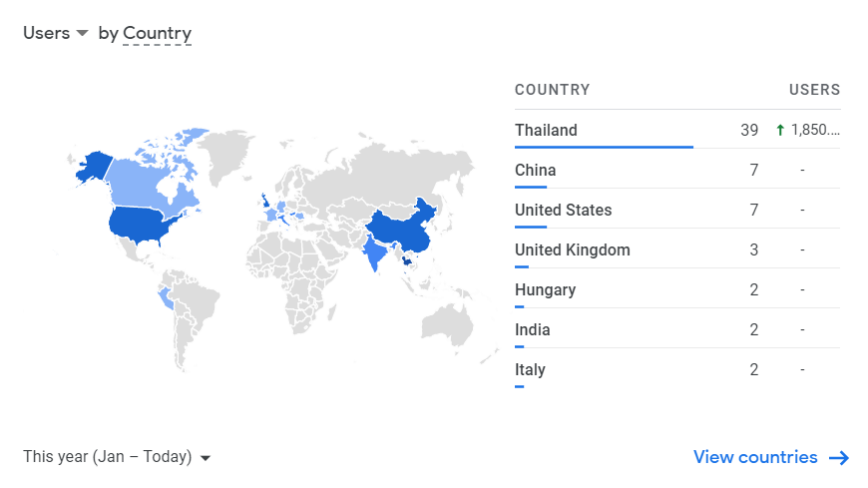The image size is (868, 488).
Task: Click the COUNTRY column header
Action: coord(552,90)
